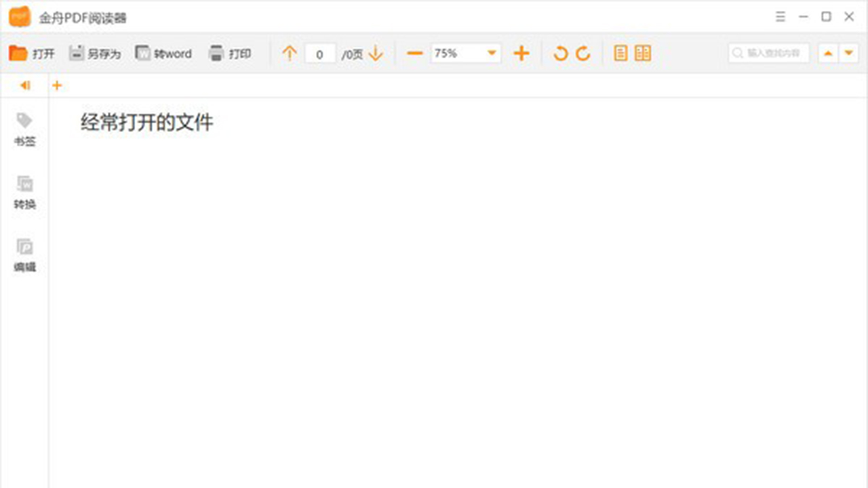Go to next page with down arrow
The height and width of the screenshot is (488, 868).
376,54
